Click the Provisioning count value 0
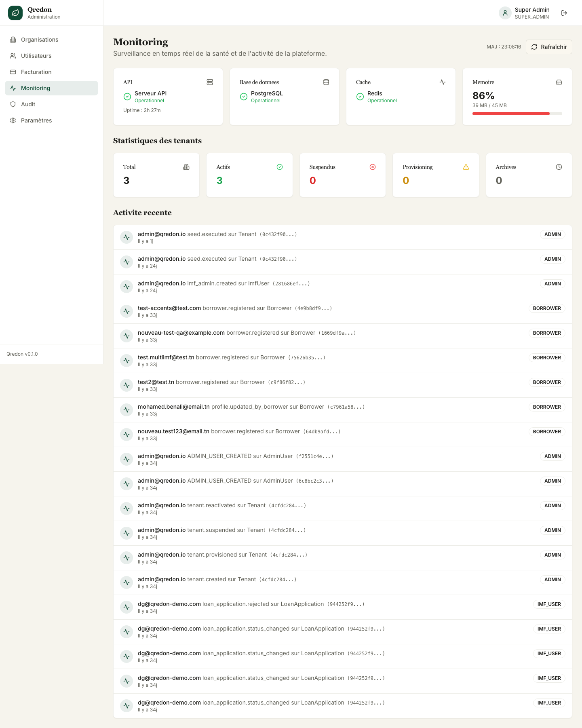582x728 pixels. [406, 181]
